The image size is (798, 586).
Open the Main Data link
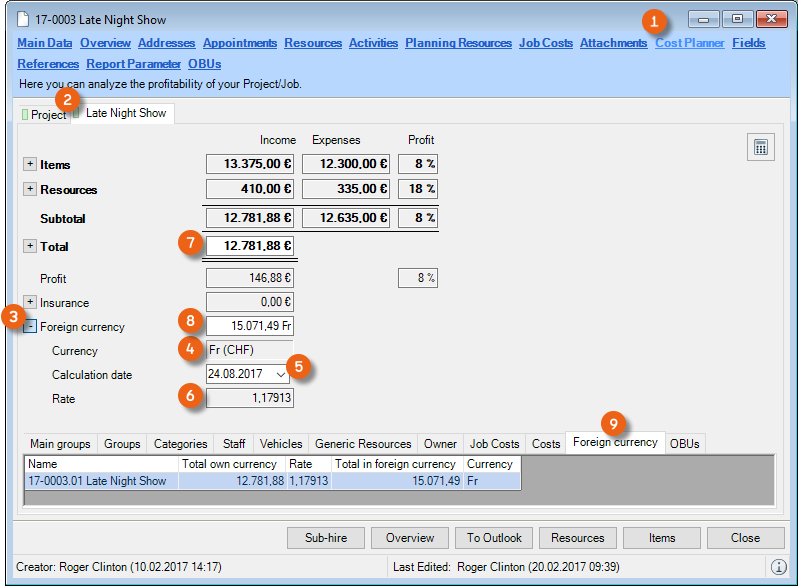45,43
